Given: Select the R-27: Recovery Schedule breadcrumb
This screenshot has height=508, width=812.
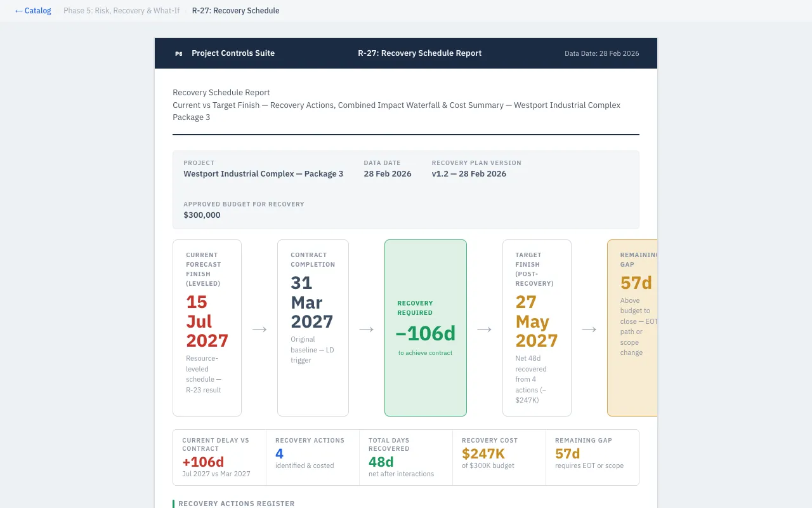Looking at the screenshot, I should (235, 11).
